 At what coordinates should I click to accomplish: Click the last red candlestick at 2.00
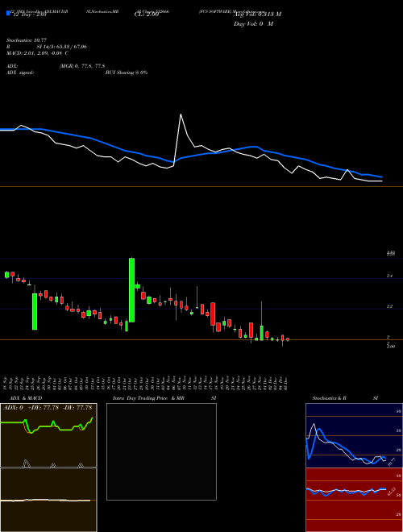pos(288,339)
